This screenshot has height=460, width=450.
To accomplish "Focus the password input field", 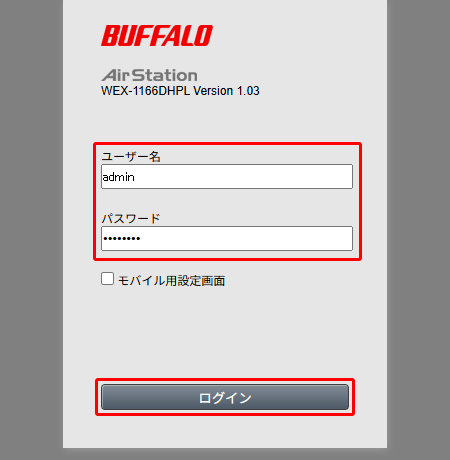I will click(227, 238).
